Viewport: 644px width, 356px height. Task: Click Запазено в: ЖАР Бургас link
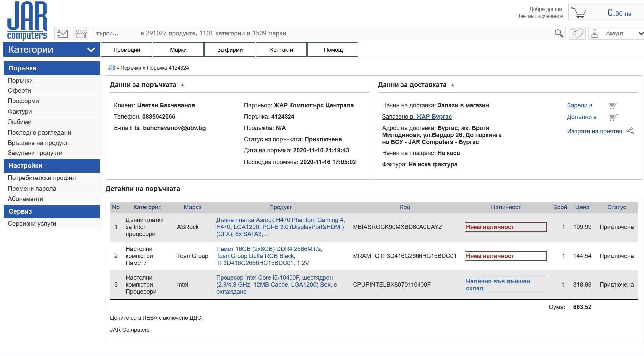[x=417, y=117]
